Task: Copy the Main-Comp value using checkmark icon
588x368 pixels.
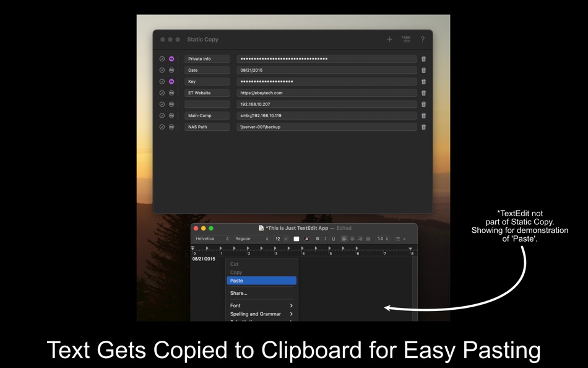Action: [x=162, y=116]
